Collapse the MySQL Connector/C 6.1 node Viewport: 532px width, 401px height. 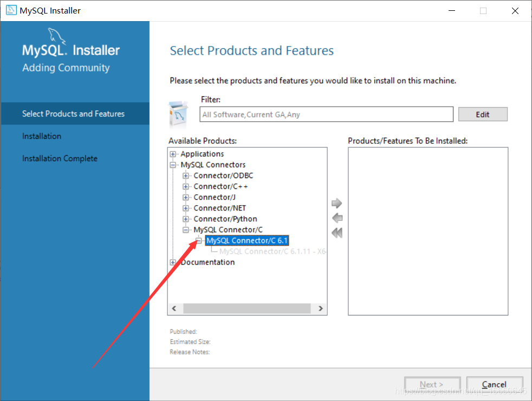click(x=199, y=241)
